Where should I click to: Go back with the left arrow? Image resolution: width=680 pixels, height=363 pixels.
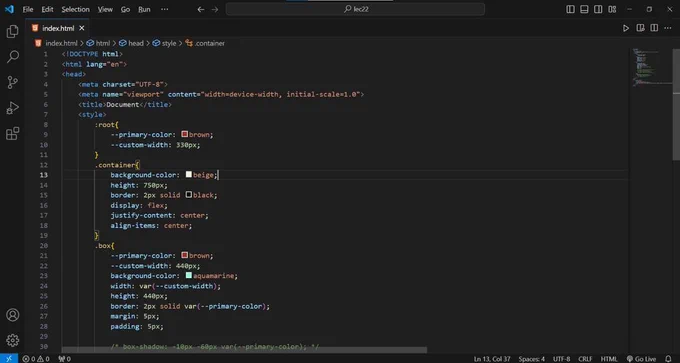click(200, 9)
